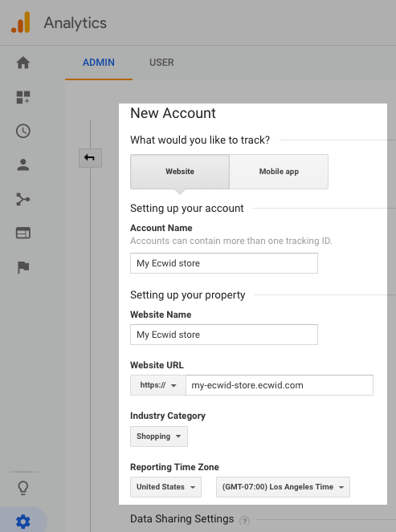This screenshot has width=396, height=532.
Task: Open the Real-time clock icon
Action: tap(23, 131)
